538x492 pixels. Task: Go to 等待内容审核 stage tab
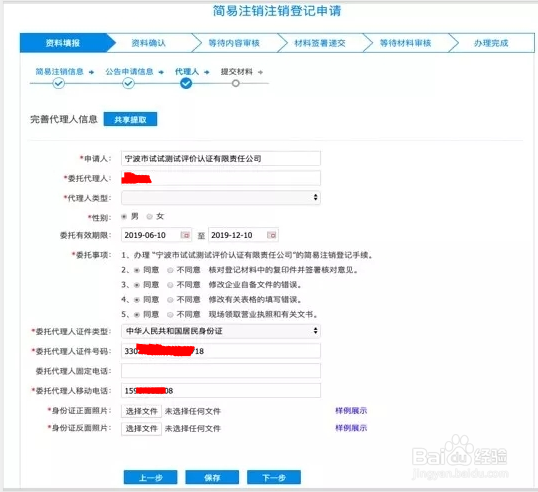(x=234, y=43)
